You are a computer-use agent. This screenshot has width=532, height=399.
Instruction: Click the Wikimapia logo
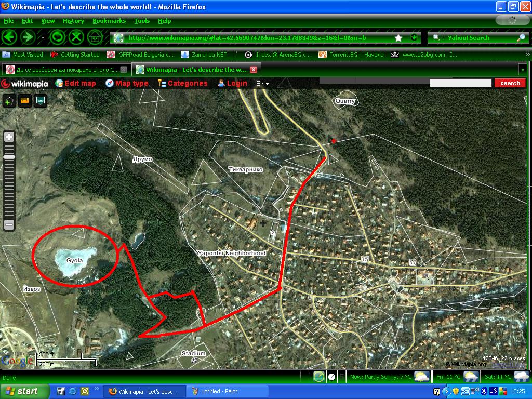pos(25,84)
